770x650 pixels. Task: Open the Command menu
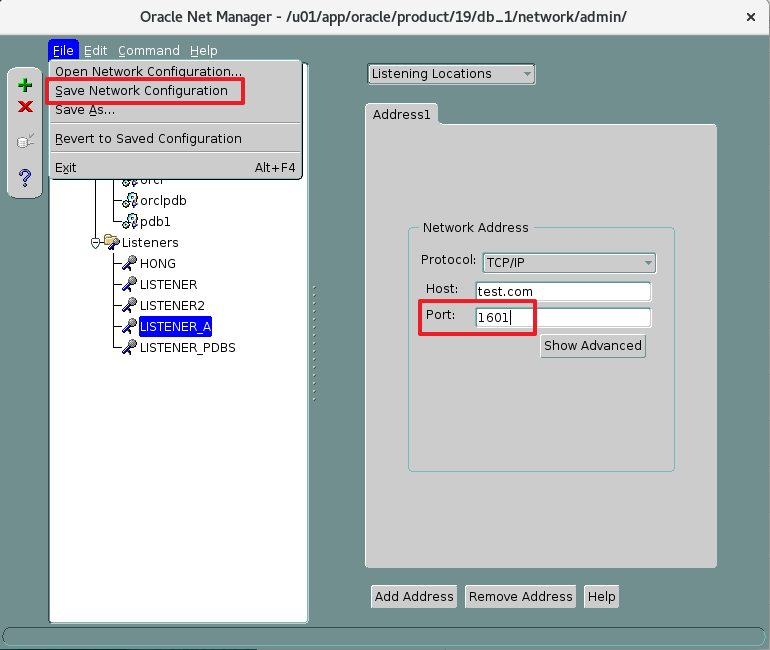pos(149,51)
